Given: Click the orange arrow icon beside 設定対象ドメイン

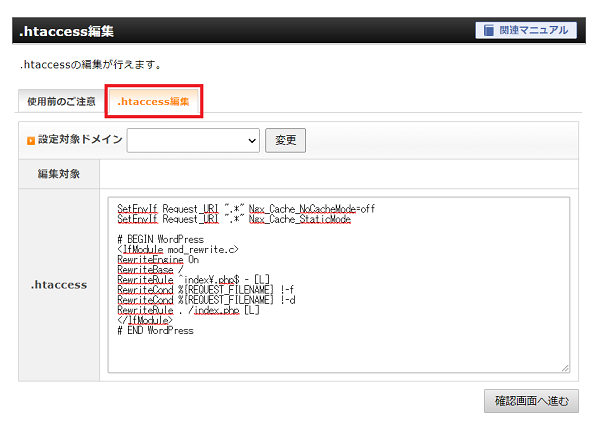Looking at the screenshot, I should point(31,141).
